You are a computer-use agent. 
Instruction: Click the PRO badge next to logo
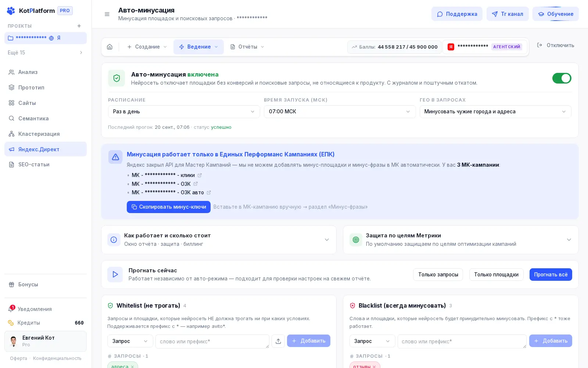(x=65, y=11)
